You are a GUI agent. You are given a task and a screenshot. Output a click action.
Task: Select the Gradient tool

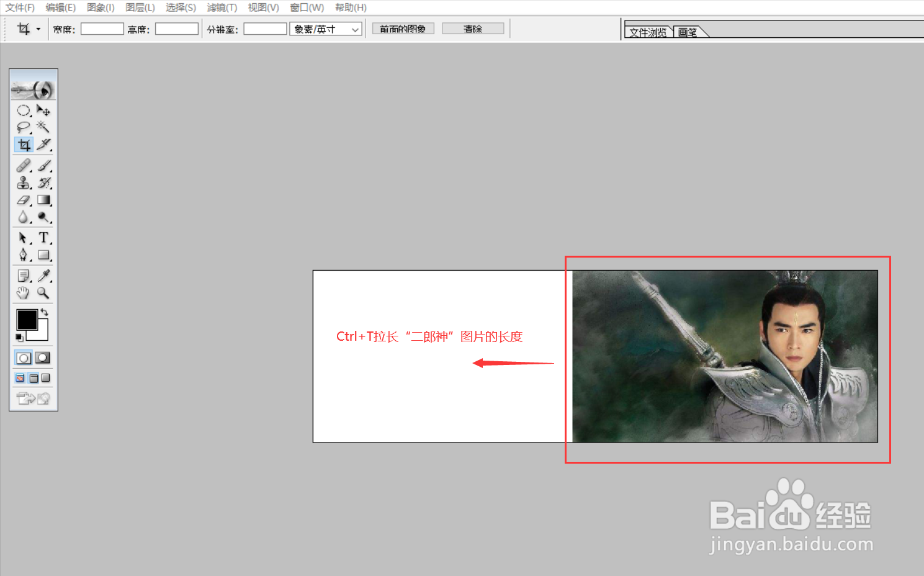coord(43,200)
